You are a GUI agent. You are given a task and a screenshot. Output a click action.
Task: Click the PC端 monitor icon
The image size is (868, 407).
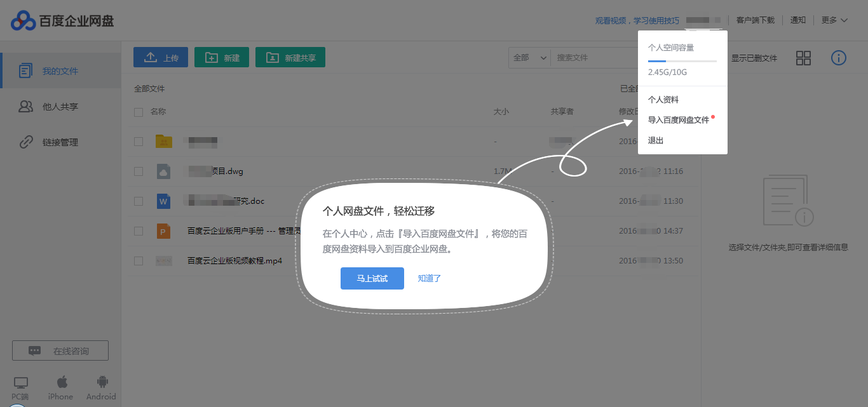click(x=21, y=383)
